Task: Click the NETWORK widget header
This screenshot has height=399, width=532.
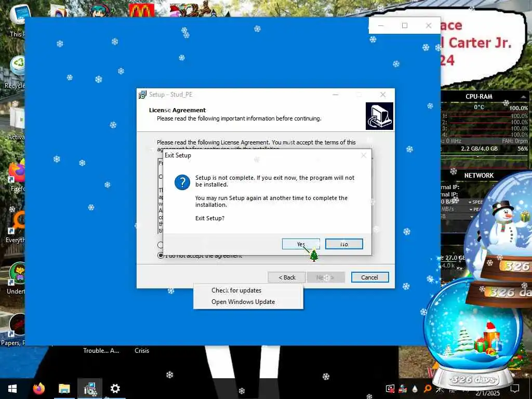Action: click(478, 176)
